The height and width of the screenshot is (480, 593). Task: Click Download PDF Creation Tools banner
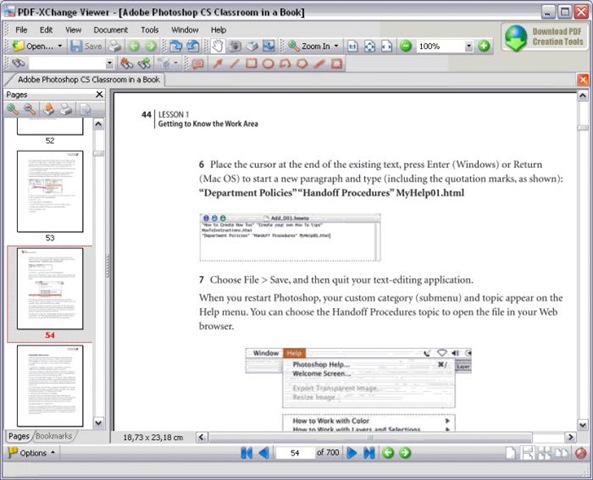coord(545,37)
